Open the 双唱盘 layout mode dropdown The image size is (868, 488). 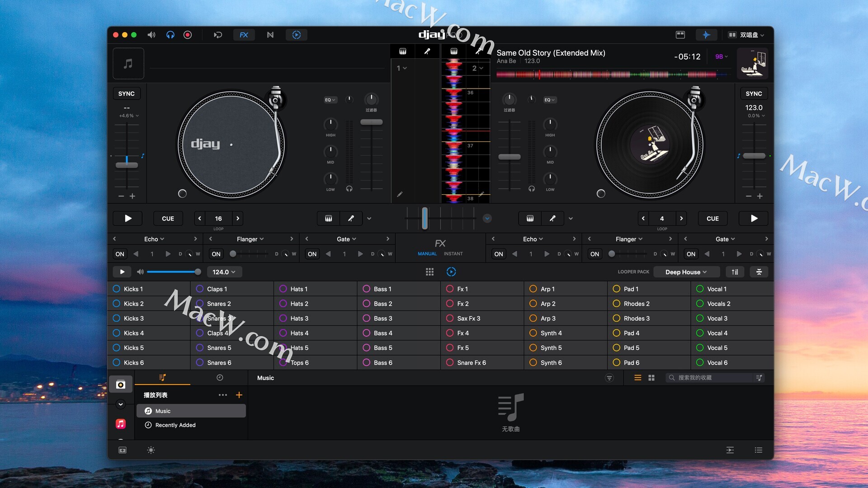pos(746,35)
